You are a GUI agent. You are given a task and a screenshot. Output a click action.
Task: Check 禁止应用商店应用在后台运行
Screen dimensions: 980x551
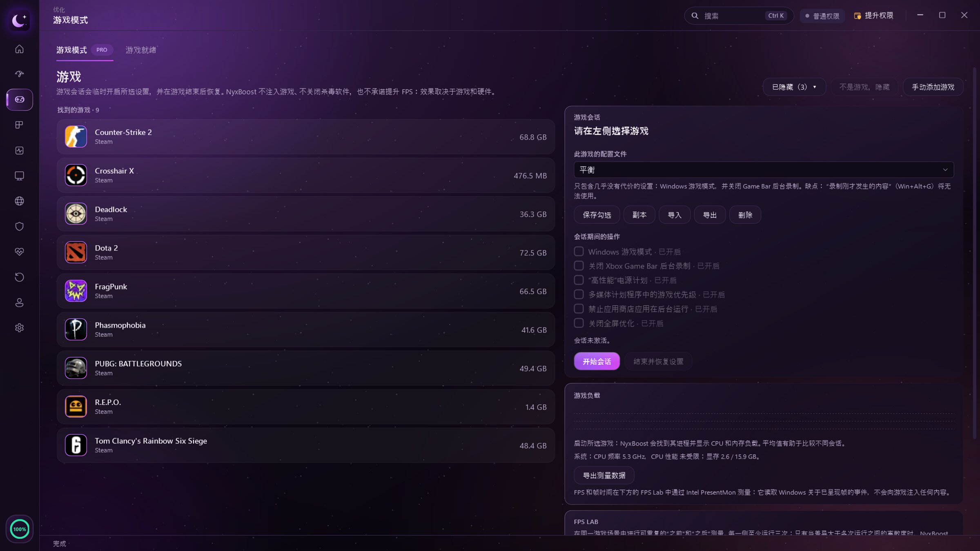[x=579, y=309]
